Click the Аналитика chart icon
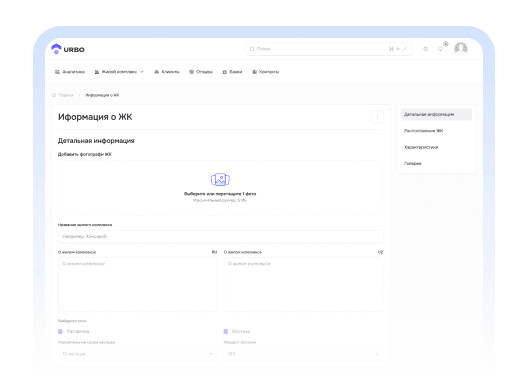The width and height of the screenshot is (529, 380). (57, 72)
